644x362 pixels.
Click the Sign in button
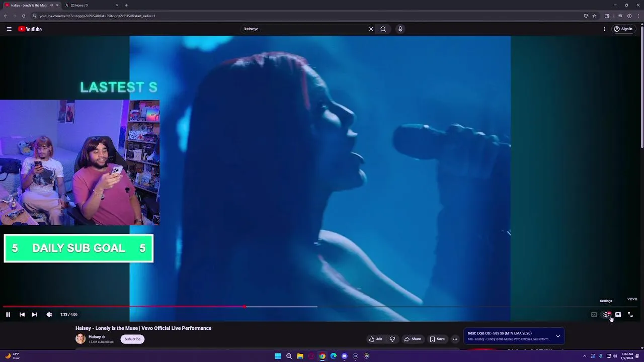tap(623, 29)
